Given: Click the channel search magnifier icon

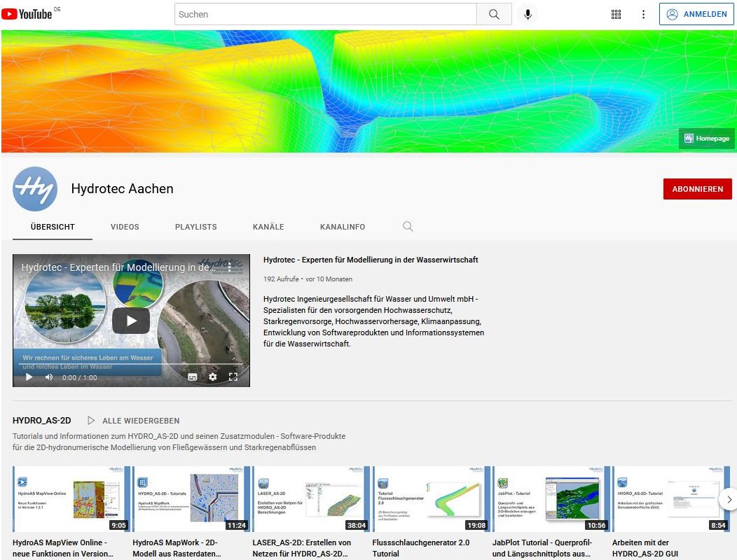Looking at the screenshot, I should pyautogui.click(x=408, y=227).
